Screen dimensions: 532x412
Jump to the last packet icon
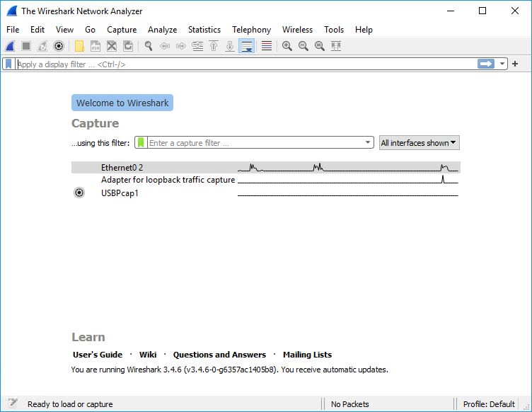click(x=230, y=46)
